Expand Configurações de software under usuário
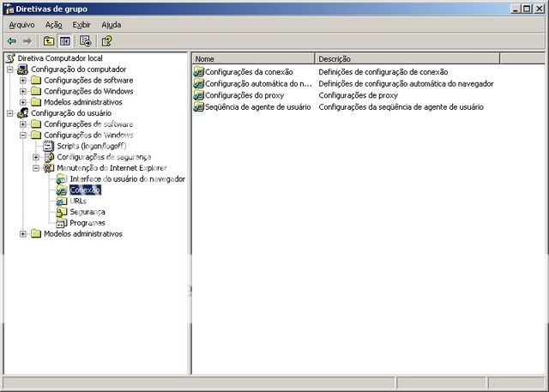The height and width of the screenshot is (392, 549). pyautogui.click(x=23, y=124)
